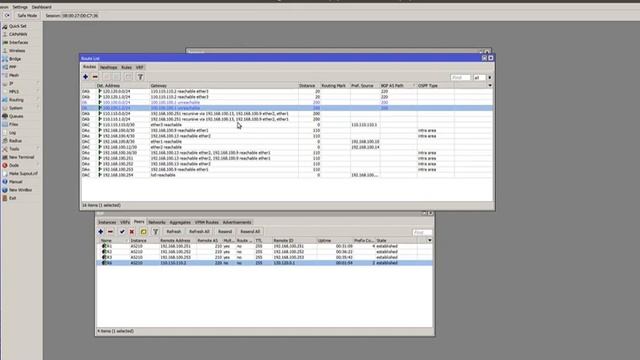Switch to the Instances tab in BGP window
This screenshot has width=640, height=360.
click(107, 222)
